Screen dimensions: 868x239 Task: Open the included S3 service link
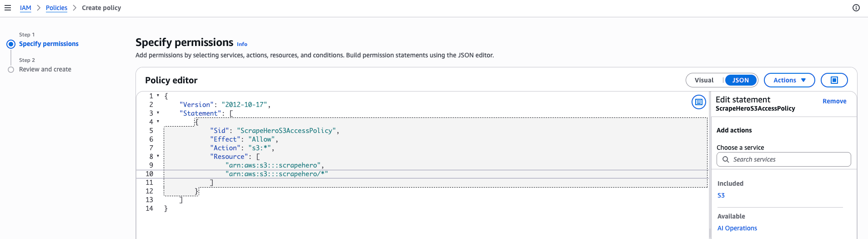(x=721, y=195)
